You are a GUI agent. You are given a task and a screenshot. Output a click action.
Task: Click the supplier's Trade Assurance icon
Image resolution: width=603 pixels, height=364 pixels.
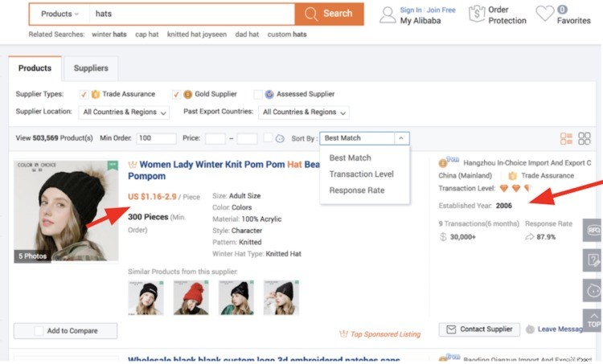tap(513, 176)
